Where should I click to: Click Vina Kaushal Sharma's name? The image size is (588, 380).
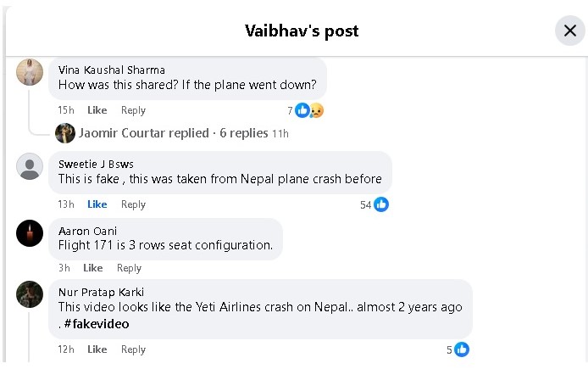point(111,70)
